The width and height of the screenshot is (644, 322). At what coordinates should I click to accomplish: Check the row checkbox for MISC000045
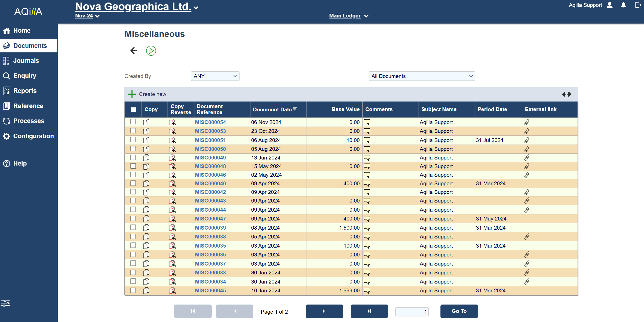[133, 290]
